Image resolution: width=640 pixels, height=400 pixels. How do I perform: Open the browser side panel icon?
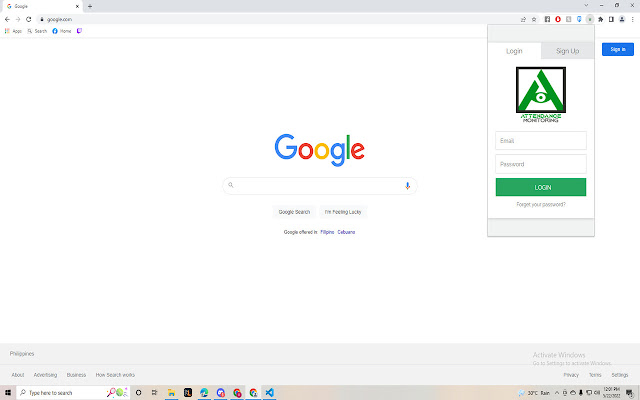tap(611, 19)
